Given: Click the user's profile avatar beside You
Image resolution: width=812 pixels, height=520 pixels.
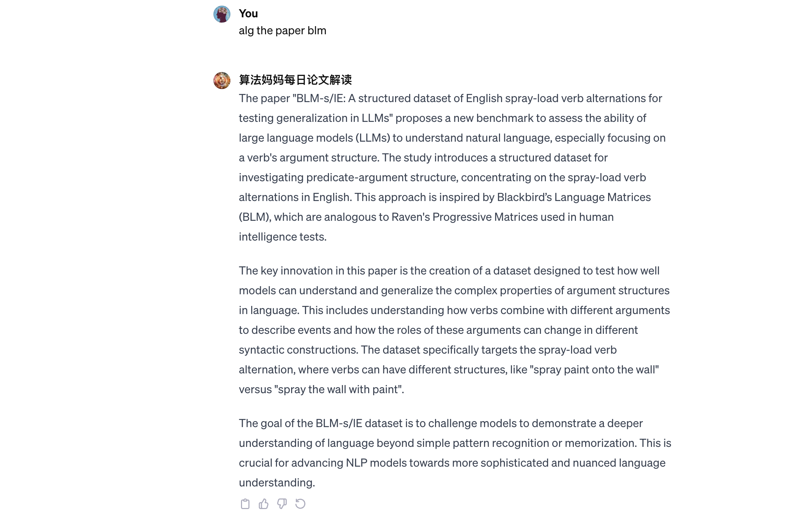Looking at the screenshot, I should [222, 14].
